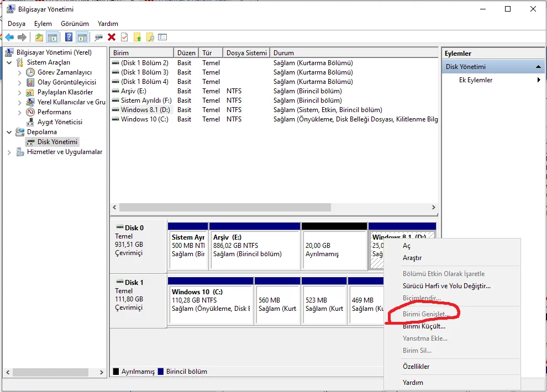The image size is (547, 392).
Task: Click the checkmark page properties toolbar icon
Action: click(x=124, y=37)
